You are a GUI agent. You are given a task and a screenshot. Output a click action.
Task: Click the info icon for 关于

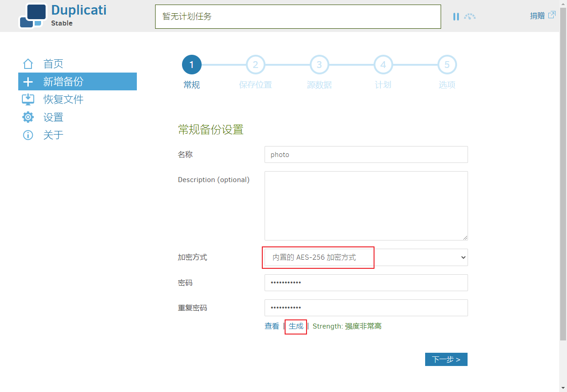pos(28,135)
